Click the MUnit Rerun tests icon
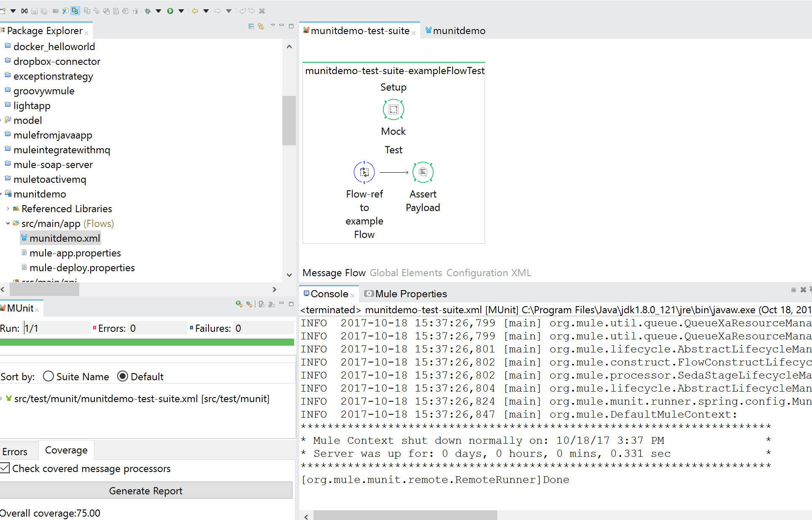Image resolution: width=812 pixels, height=520 pixels. pos(239,304)
